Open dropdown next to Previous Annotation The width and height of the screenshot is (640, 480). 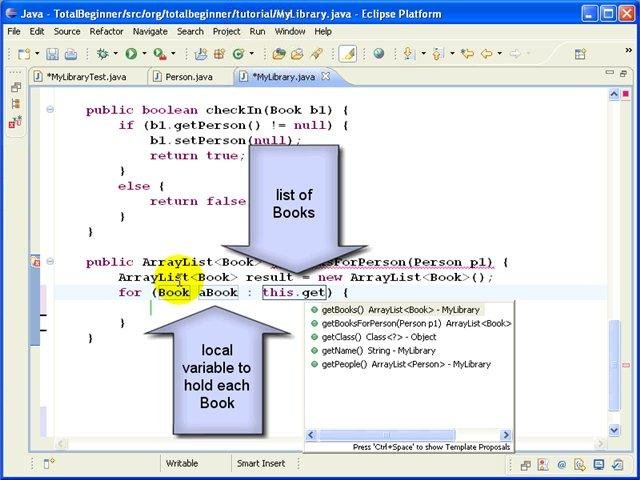pyautogui.click(x=452, y=53)
